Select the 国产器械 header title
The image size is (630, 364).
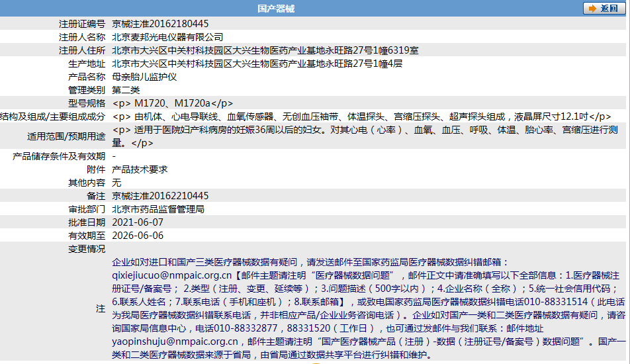pyautogui.click(x=275, y=9)
